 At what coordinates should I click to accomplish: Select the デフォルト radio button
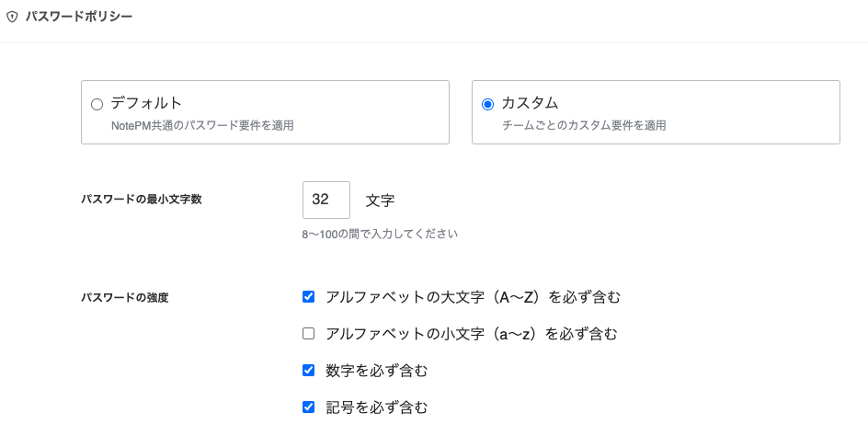click(97, 105)
